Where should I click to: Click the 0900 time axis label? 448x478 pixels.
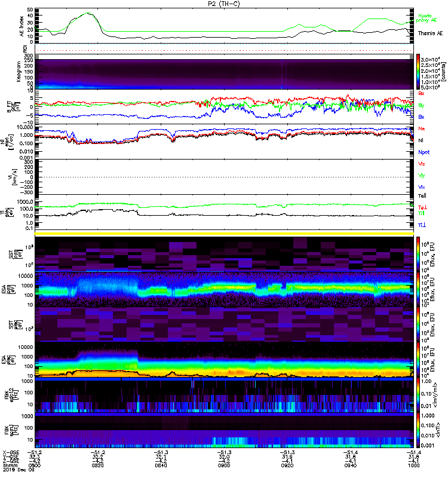point(224,465)
